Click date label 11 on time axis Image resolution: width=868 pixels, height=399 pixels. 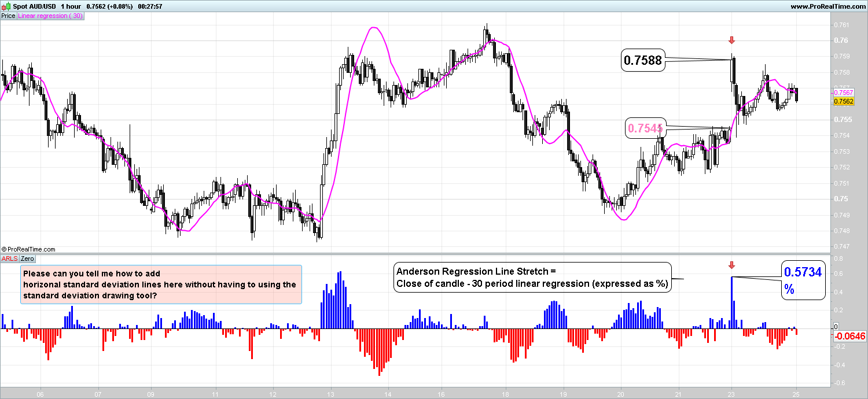(215, 393)
